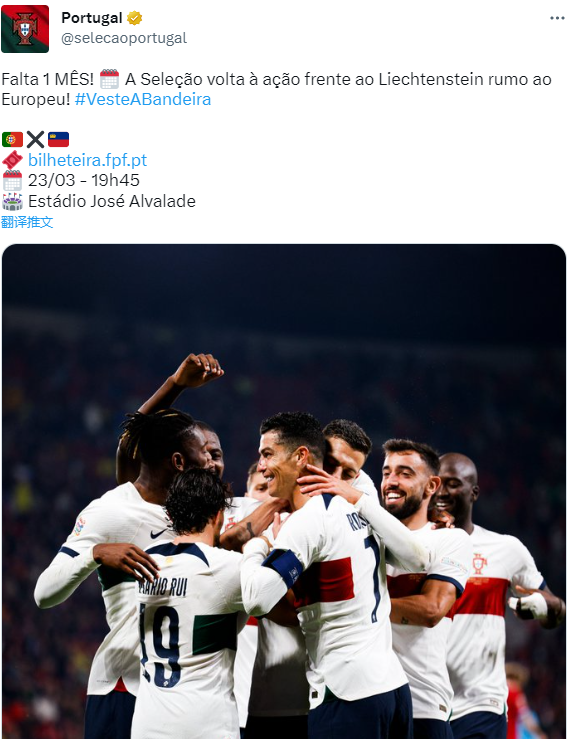Open the Portugal profile avatar

click(x=25, y=29)
